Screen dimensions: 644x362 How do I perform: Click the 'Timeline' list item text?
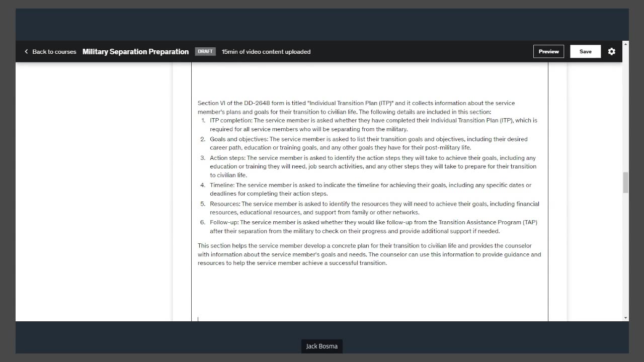(x=370, y=189)
